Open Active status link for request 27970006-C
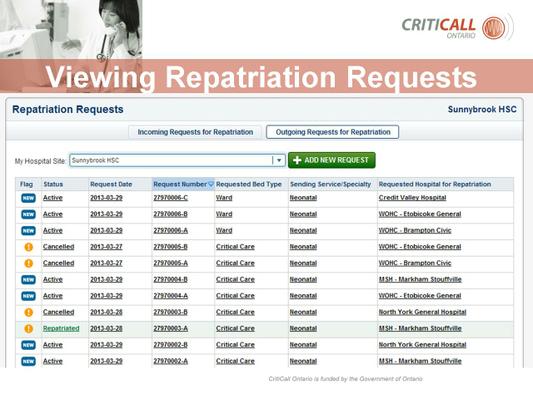533x399 pixels. (x=53, y=198)
